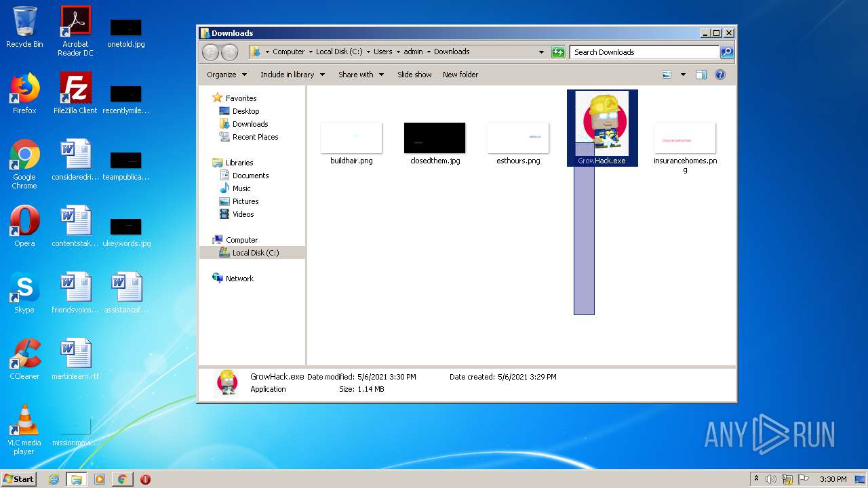Open Internet Explorer from the taskbar

[54, 479]
